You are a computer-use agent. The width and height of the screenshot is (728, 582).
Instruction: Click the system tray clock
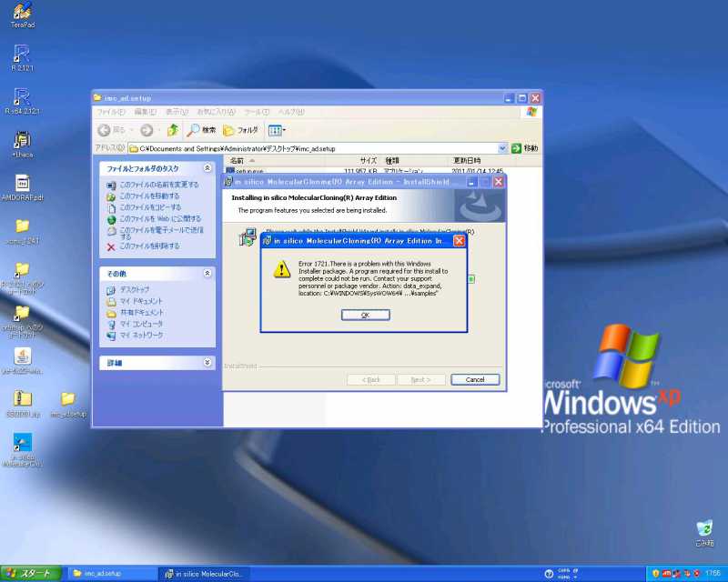click(713, 574)
